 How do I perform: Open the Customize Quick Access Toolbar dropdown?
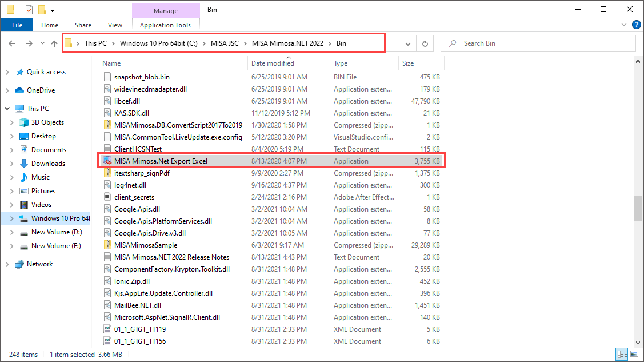pyautogui.click(x=52, y=10)
